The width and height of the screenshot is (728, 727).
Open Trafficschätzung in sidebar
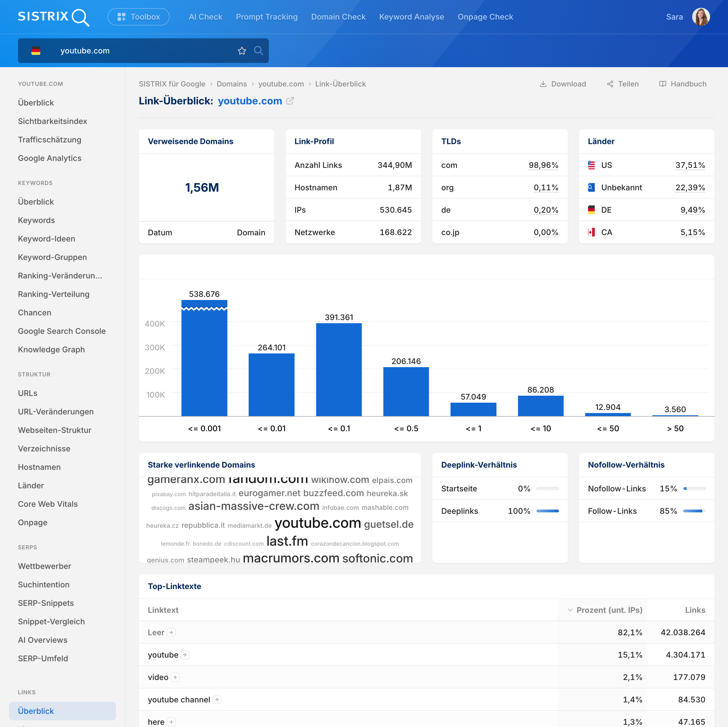(x=49, y=140)
